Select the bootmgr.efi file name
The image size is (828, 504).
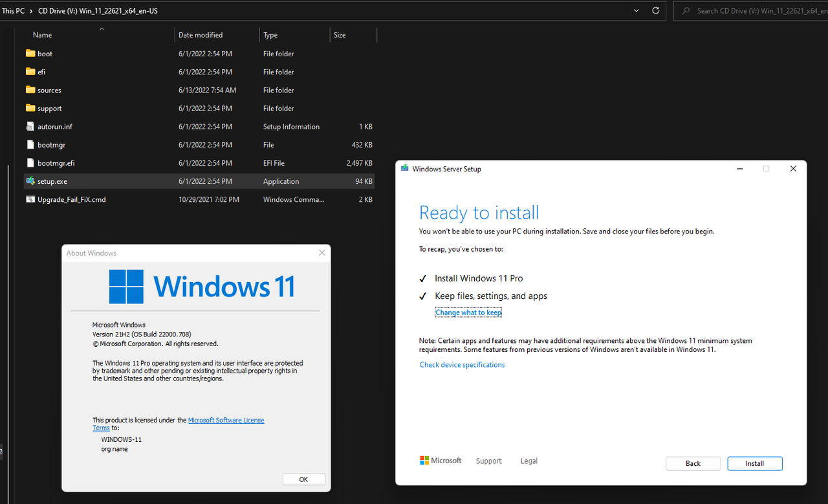point(56,163)
